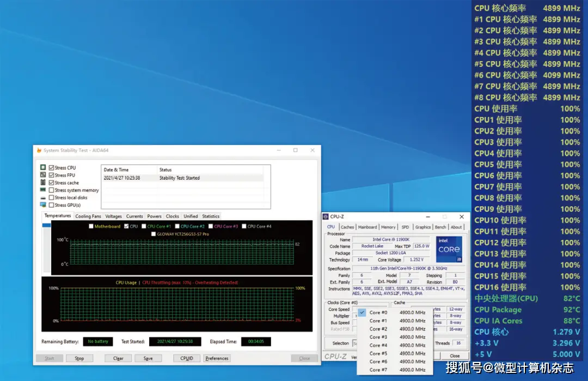Enable Stress GPU(s) checkbox
The width and height of the screenshot is (588, 381).
51,205
